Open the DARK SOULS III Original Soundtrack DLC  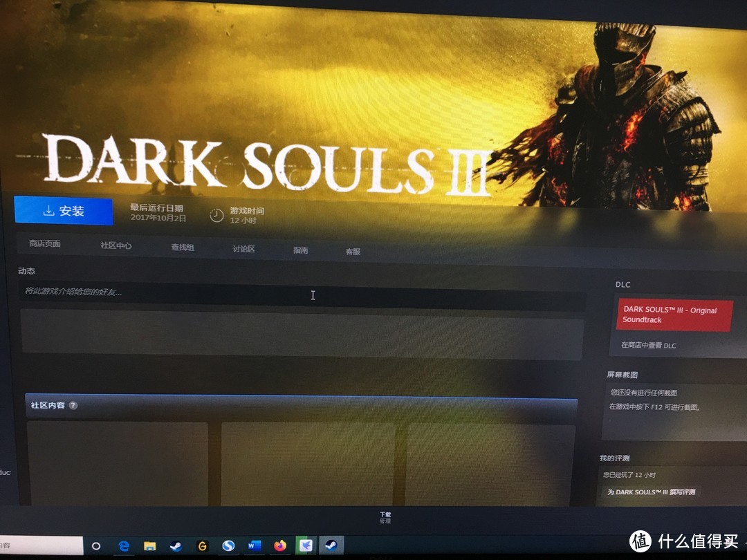(x=675, y=315)
